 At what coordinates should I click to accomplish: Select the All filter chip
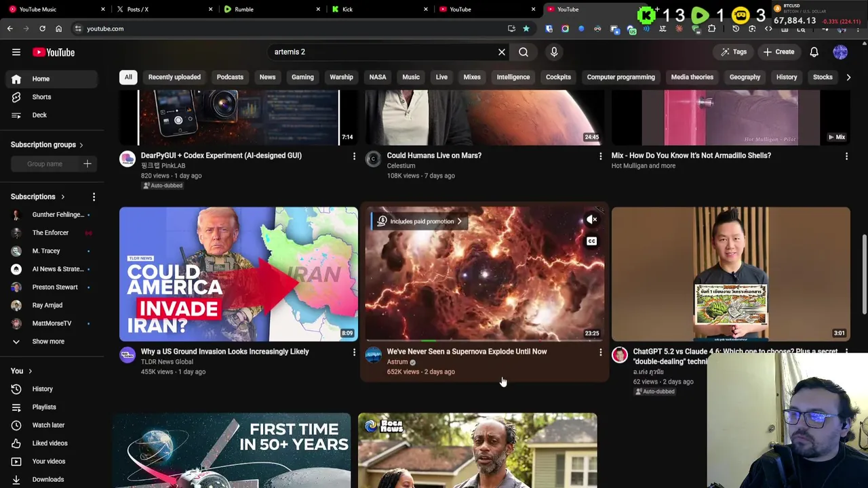point(128,77)
